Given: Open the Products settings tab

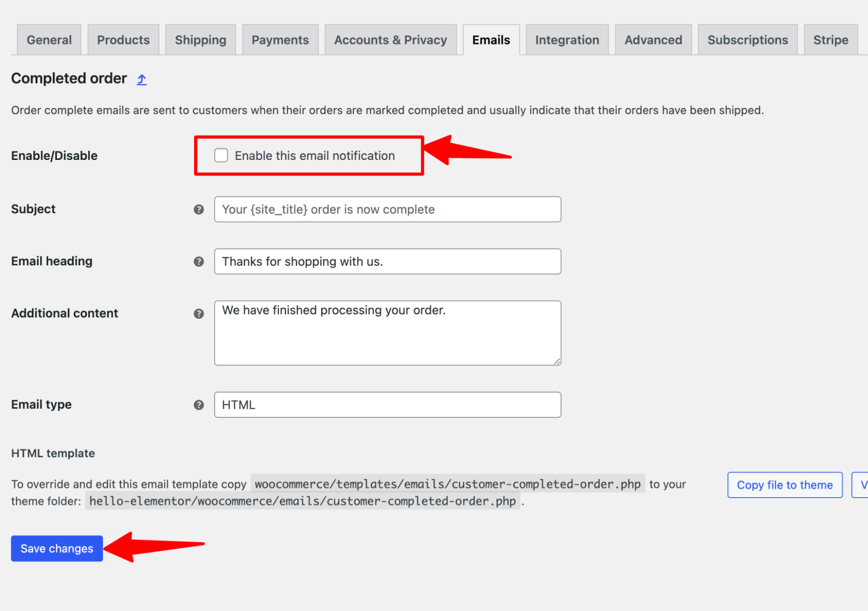Looking at the screenshot, I should point(123,40).
